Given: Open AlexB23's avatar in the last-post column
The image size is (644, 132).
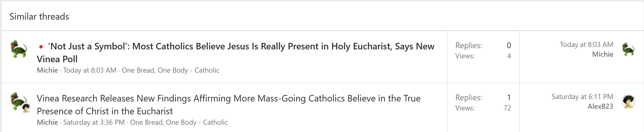Looking at the screenshot, I should tap(628, 101).
